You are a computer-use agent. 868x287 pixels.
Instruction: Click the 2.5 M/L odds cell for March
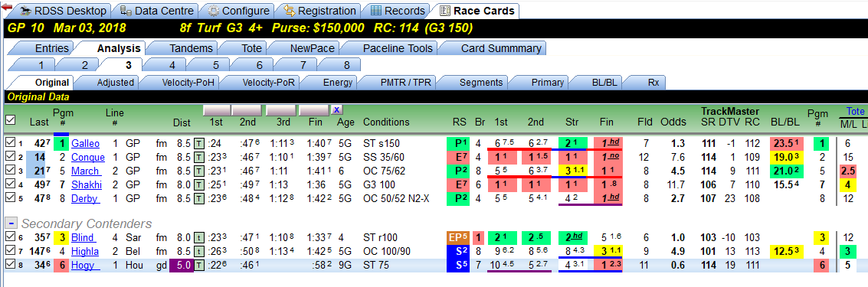(x=848, y=171)
